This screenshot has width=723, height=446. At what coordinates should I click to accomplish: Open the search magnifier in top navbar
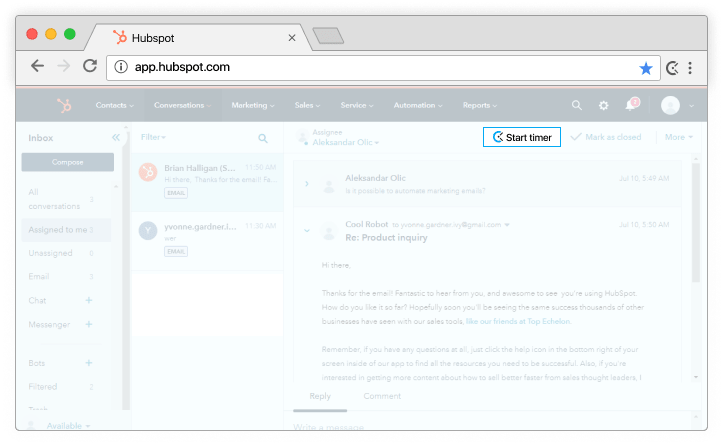tap(576, 106)
